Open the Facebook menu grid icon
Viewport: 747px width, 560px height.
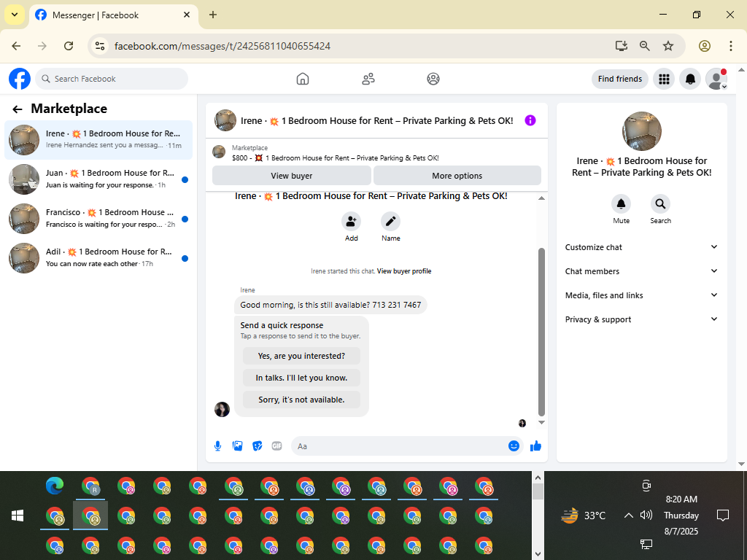(664, 79)
